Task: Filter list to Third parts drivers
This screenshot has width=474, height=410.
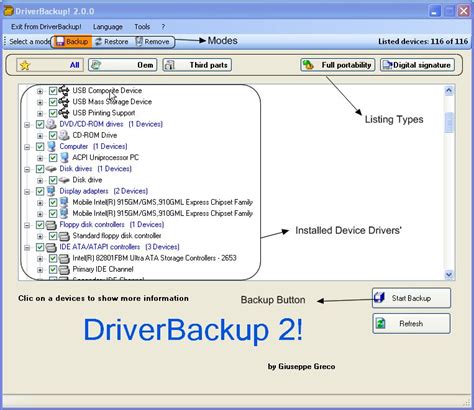Action: coord(197,65)
